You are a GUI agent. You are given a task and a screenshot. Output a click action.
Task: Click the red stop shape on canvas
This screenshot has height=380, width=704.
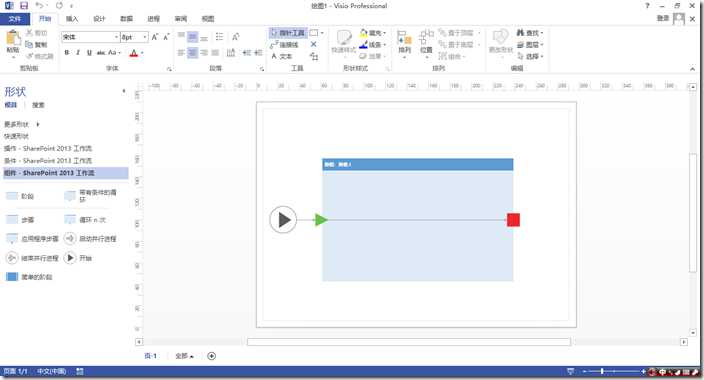(513, 220)
